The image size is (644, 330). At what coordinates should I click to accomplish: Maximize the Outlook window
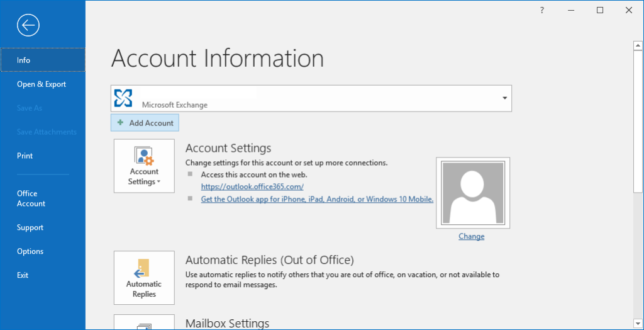[x=600, y=11]
